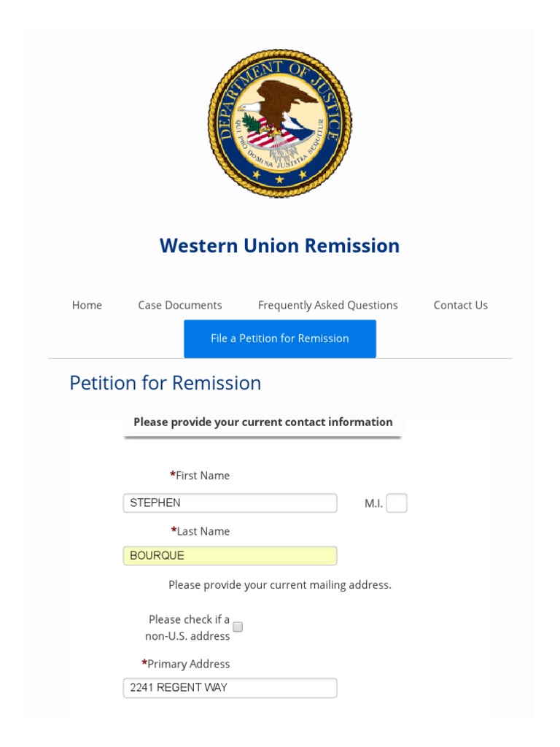
Task: Open the Case Documents page
Action: [180, 305]
